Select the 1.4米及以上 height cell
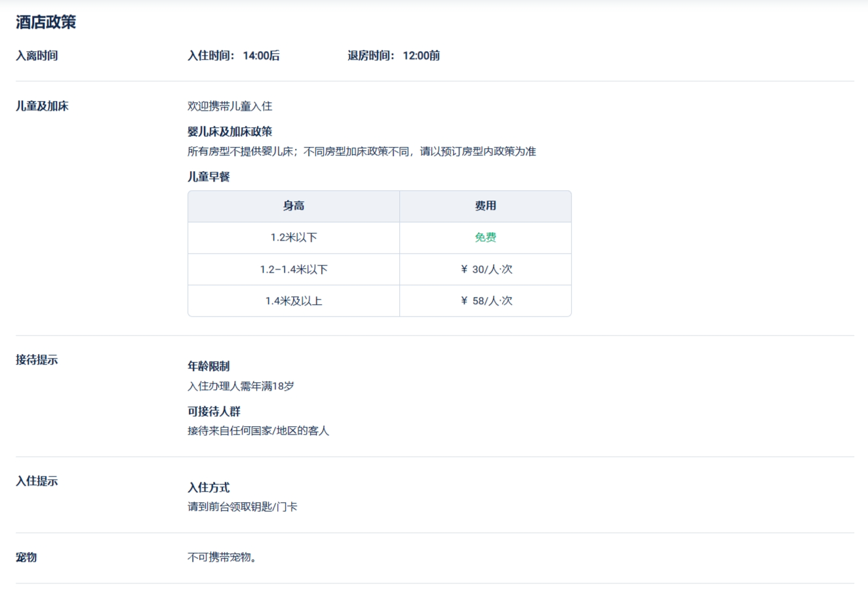Image resolution: width=868 pixels, height=590 pixels. tap(294, 301)
